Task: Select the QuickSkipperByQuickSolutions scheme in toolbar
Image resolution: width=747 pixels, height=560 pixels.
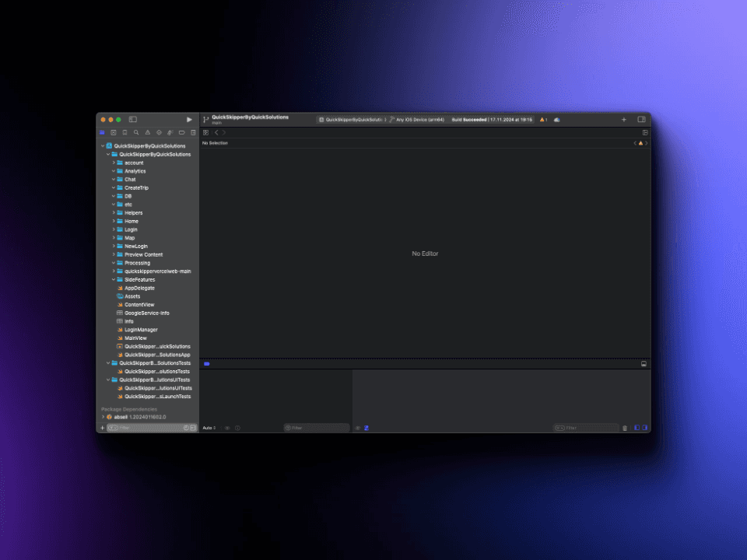Action: pos(352,120)
